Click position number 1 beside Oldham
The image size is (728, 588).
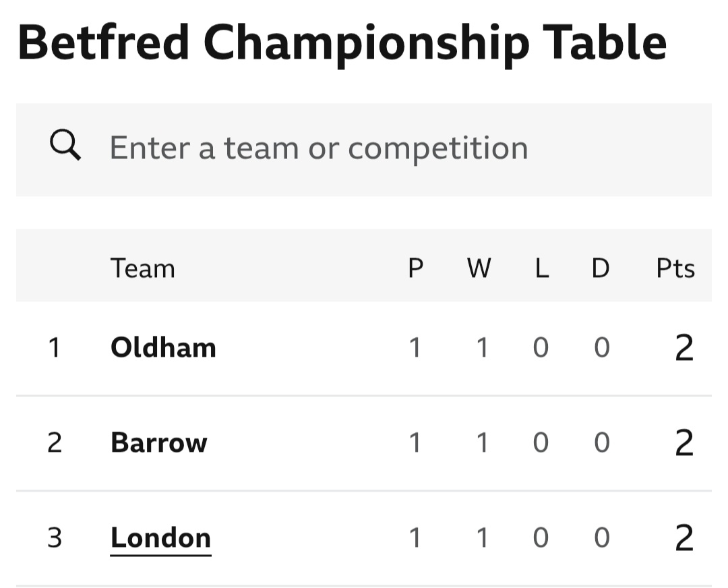pos(55,348)
